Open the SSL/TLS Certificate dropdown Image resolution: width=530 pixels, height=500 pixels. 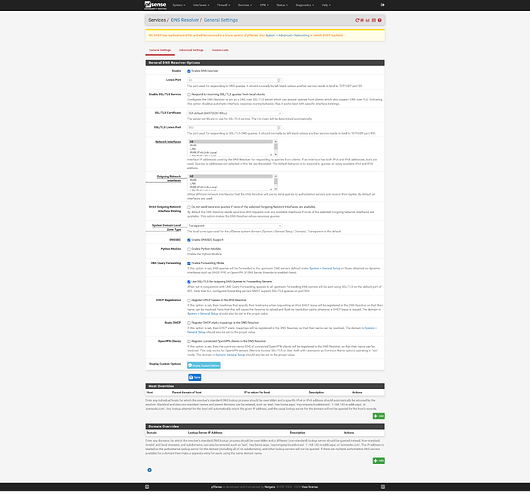[235, 113]
